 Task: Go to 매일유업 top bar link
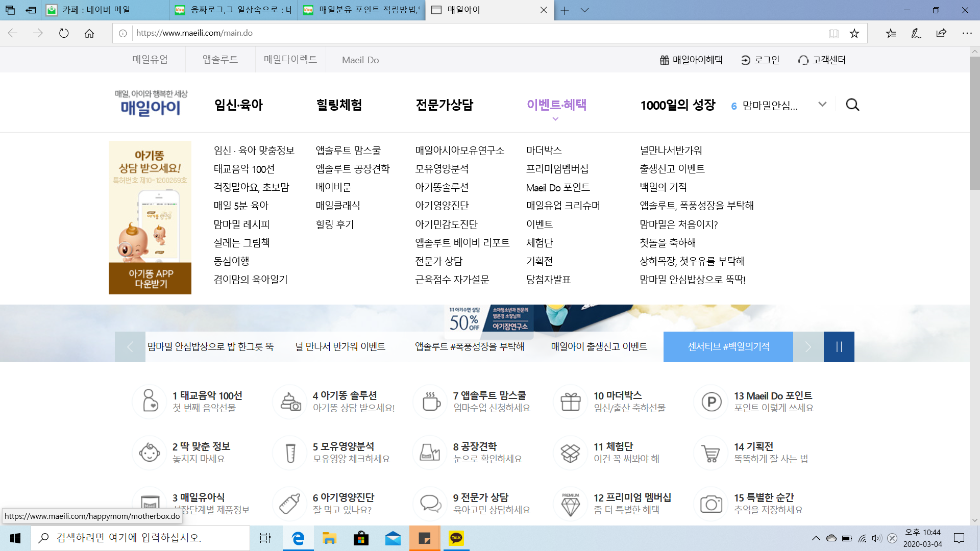click(x=150, y=60)
